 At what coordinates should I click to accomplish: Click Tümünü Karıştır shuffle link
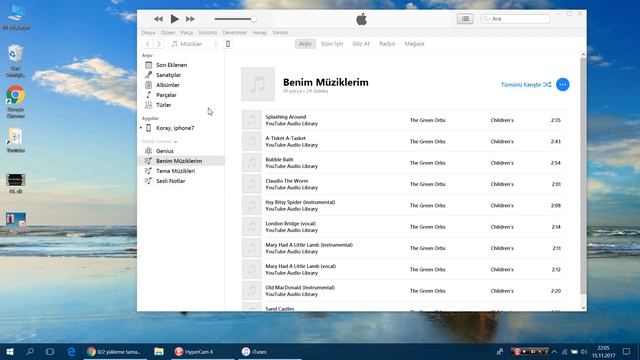click(526, 84)
